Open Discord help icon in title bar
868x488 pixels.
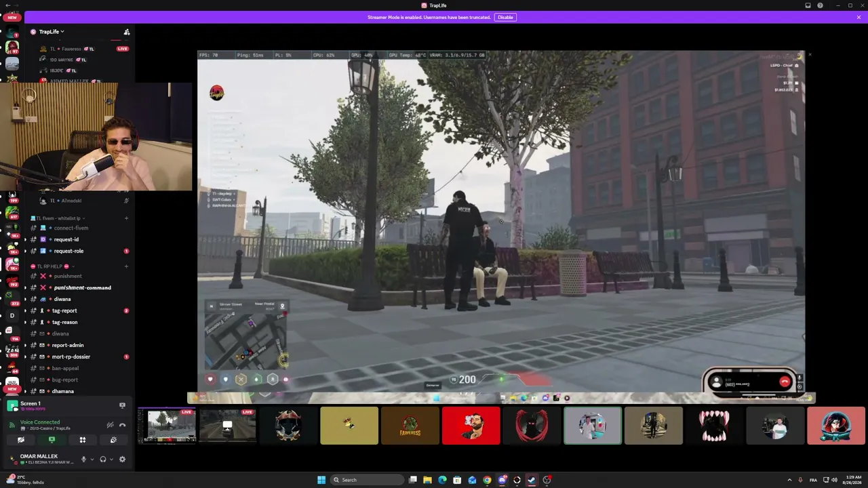820,5
